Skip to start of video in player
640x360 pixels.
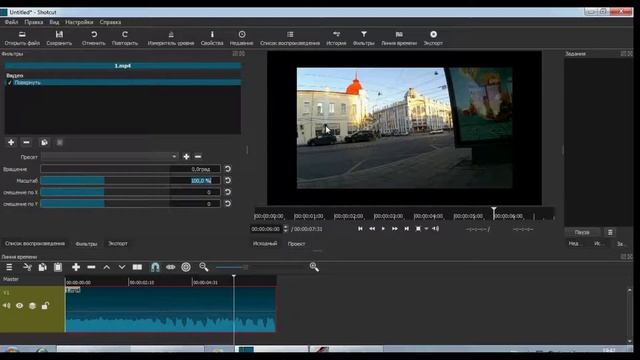(x=360, y=229)
